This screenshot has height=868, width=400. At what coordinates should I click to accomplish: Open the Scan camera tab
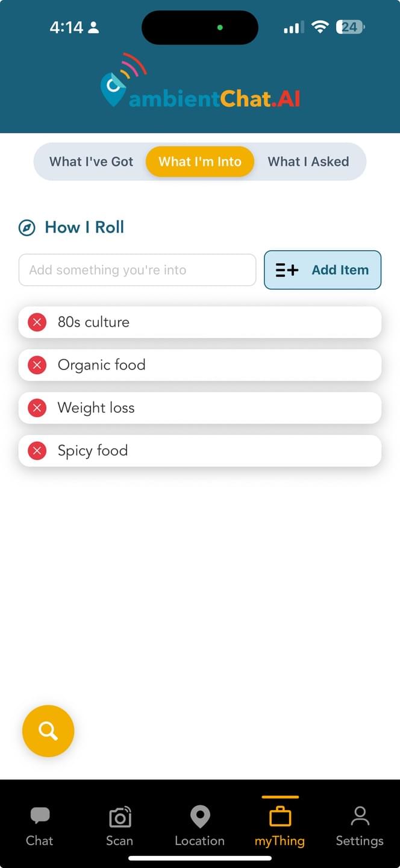pos(119,826)
